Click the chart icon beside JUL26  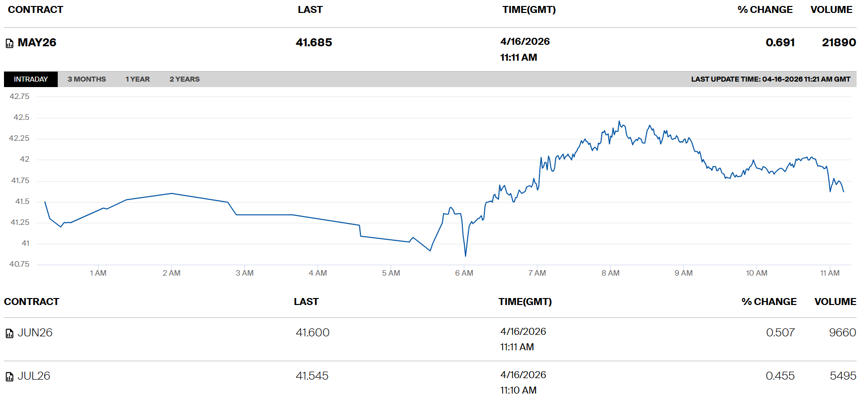pos(9,377)
